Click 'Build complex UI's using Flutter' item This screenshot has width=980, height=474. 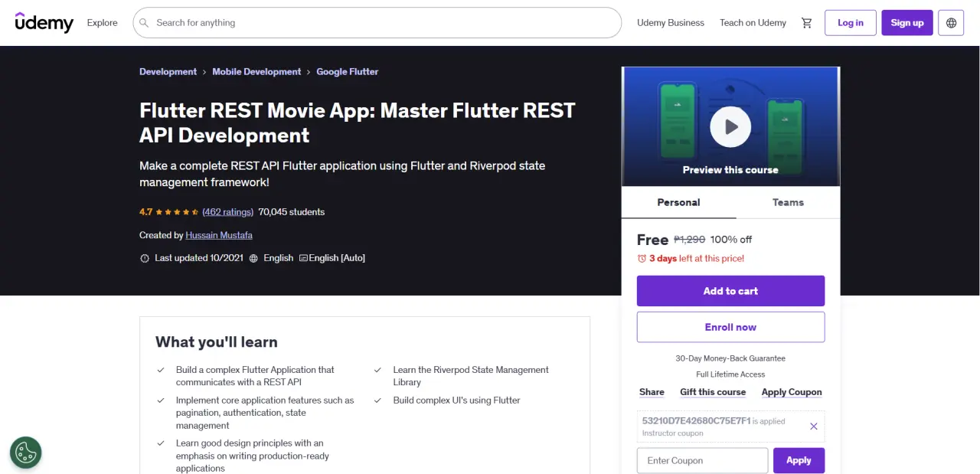(x=456, y=400)
